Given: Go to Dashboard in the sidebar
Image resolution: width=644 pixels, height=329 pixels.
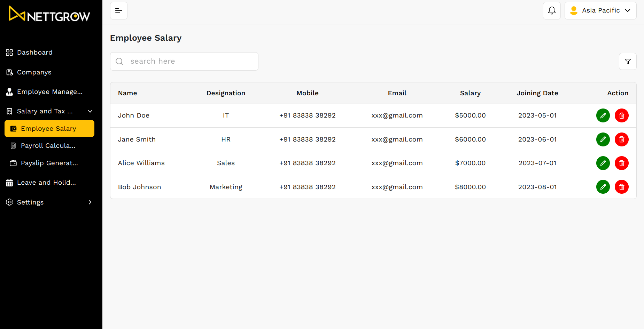Looking at the screenshot, I should pos(34,53).
